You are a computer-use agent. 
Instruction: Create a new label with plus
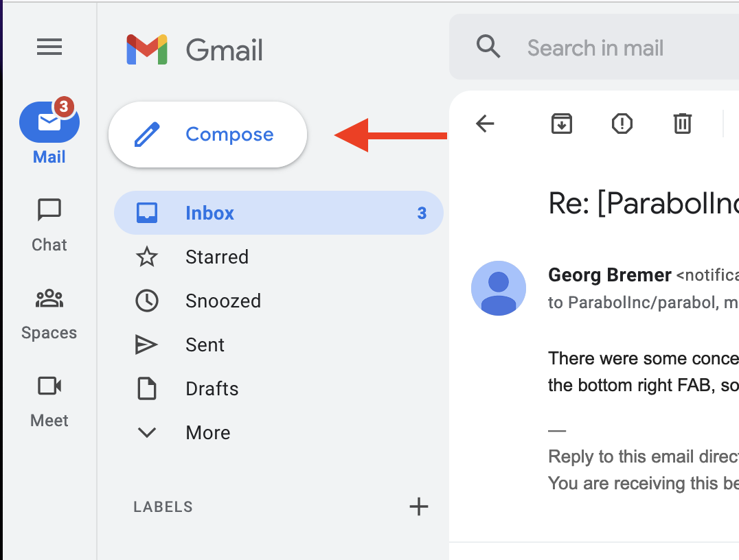(418, 506)
